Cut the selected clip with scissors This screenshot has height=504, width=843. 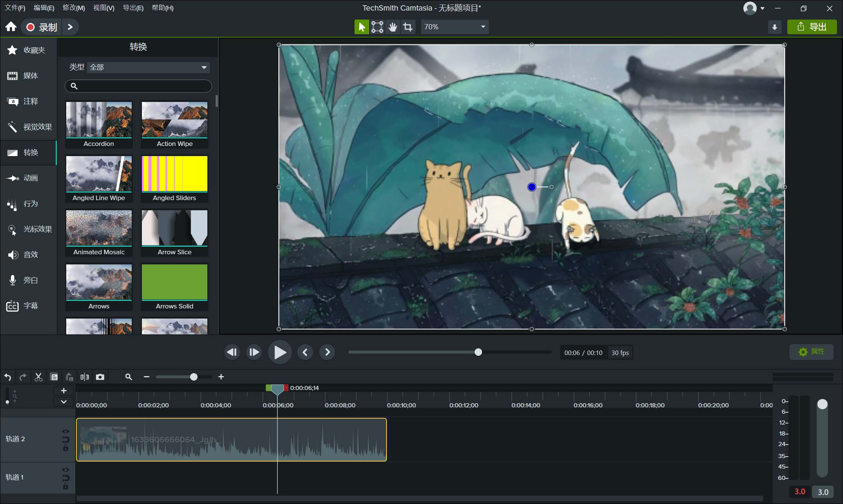pos(38,377)
